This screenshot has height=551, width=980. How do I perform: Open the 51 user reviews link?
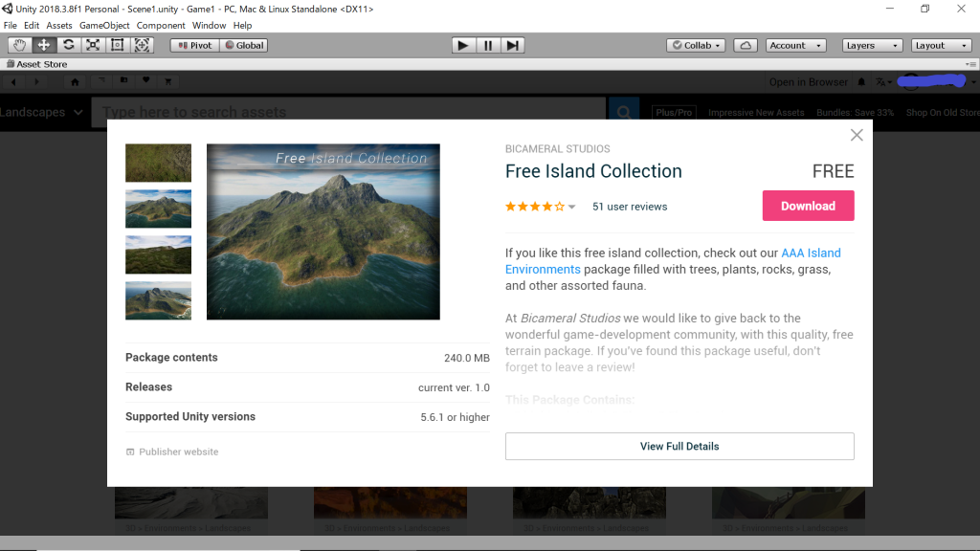[x=630, y=207]
